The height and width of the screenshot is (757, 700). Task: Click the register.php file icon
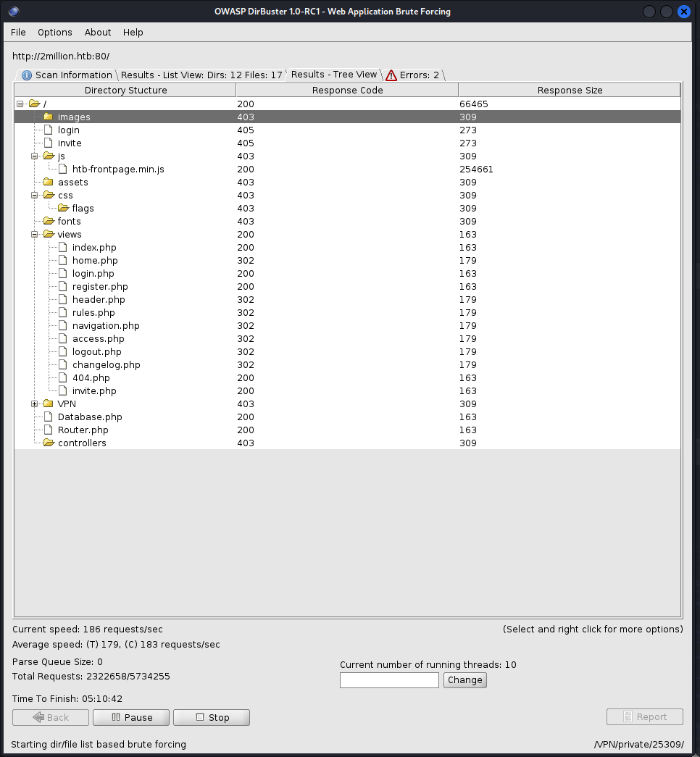63,286
